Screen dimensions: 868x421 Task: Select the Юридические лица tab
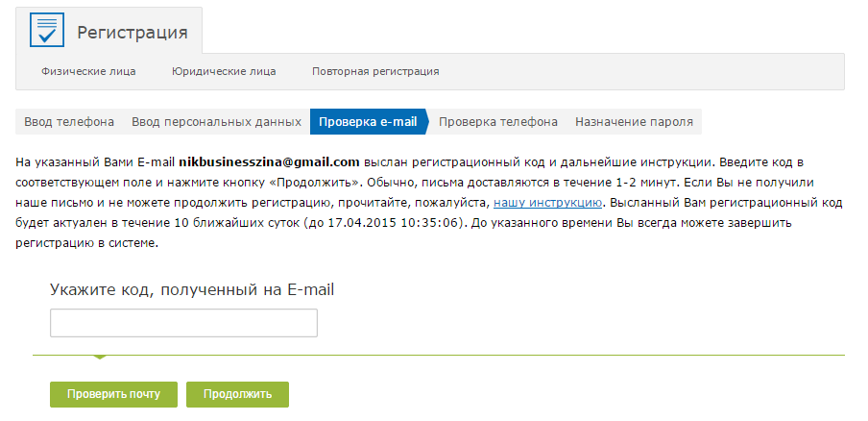pyautogui.click(x=224, y=71)
